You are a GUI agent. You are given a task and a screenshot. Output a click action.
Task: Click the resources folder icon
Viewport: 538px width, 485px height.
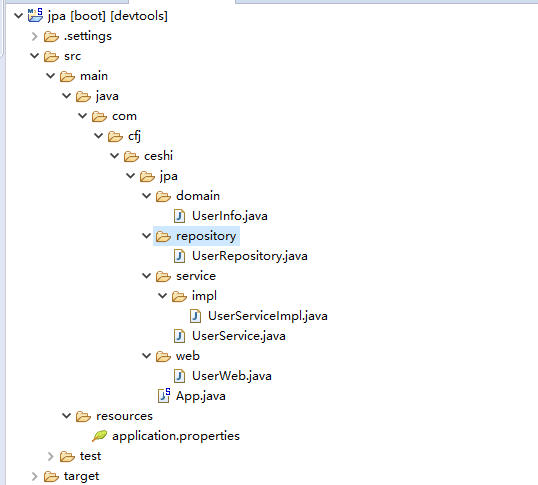83,416
